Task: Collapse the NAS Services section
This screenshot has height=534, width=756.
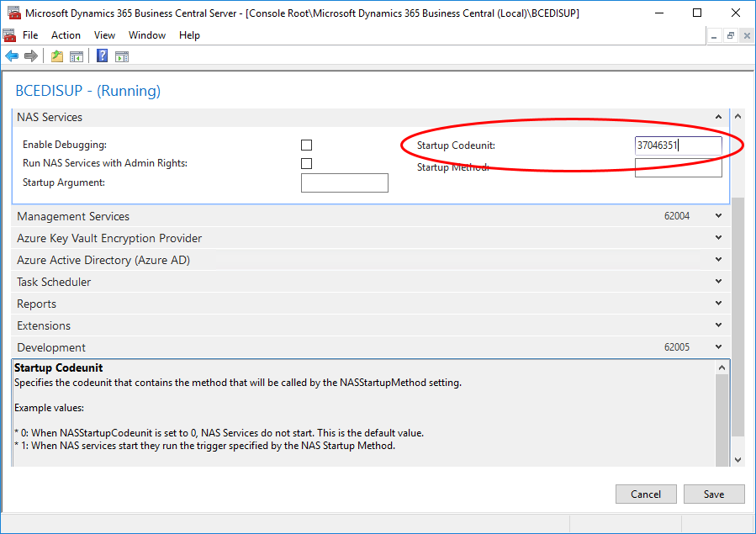Action: pyautogui.click(x=718, y=118)
